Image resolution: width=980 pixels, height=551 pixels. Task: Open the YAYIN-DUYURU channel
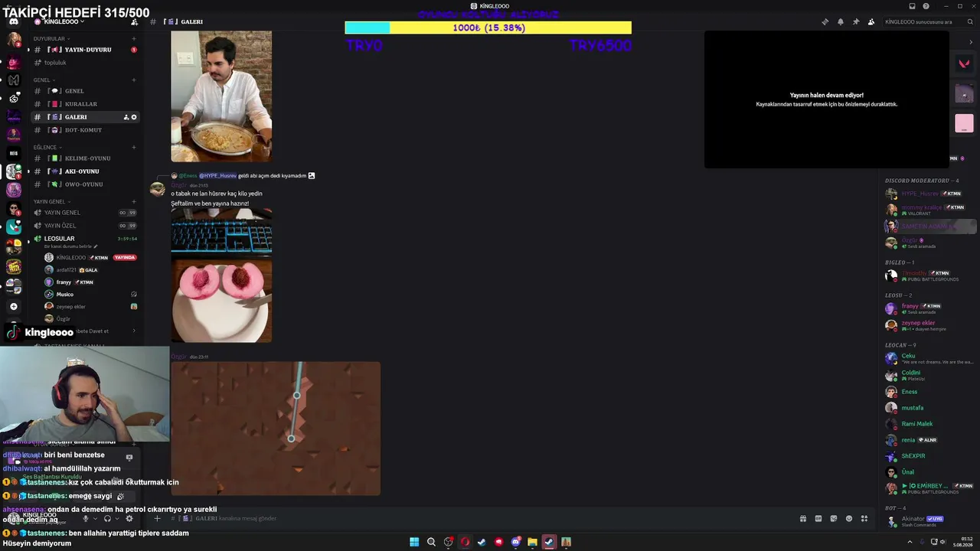point(84,50)
